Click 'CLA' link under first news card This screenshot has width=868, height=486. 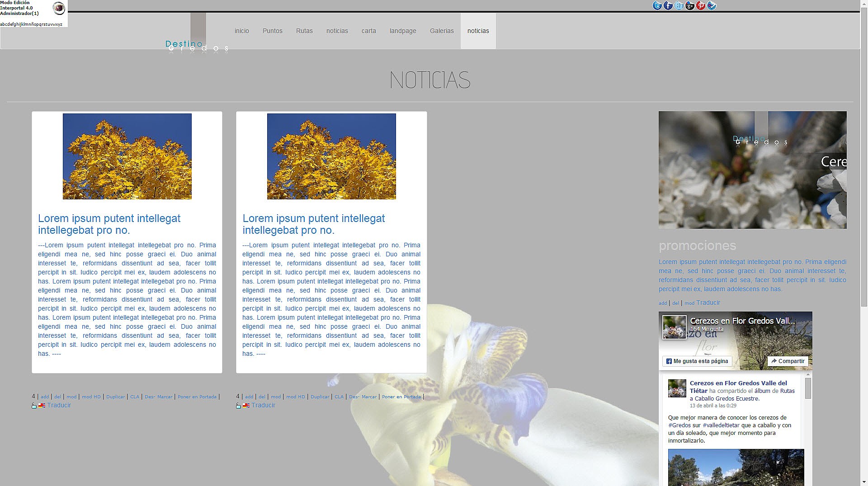coord(135,397)
